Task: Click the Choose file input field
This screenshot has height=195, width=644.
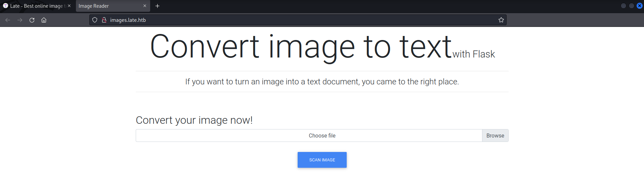Action: click(309, 135)
